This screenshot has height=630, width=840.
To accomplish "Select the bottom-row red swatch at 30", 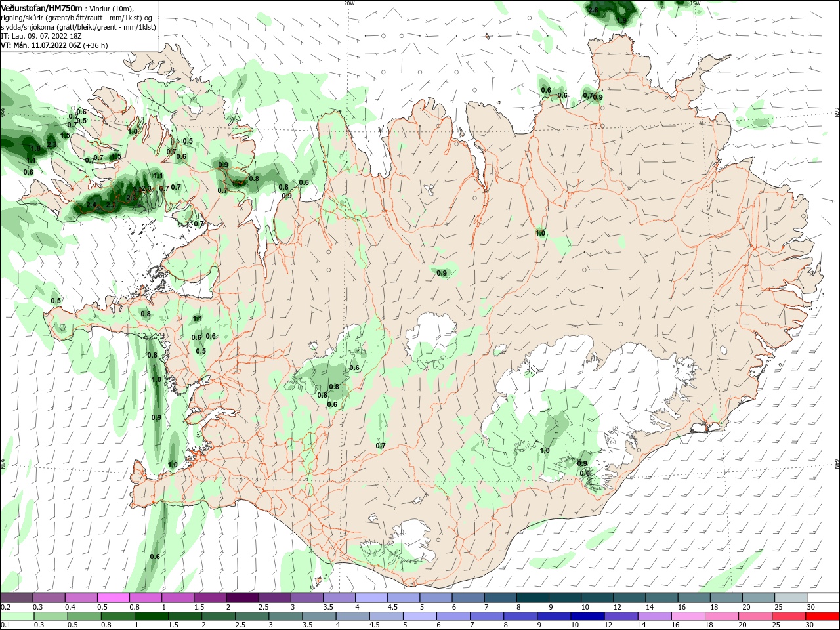I will click(x=822, y=616).
